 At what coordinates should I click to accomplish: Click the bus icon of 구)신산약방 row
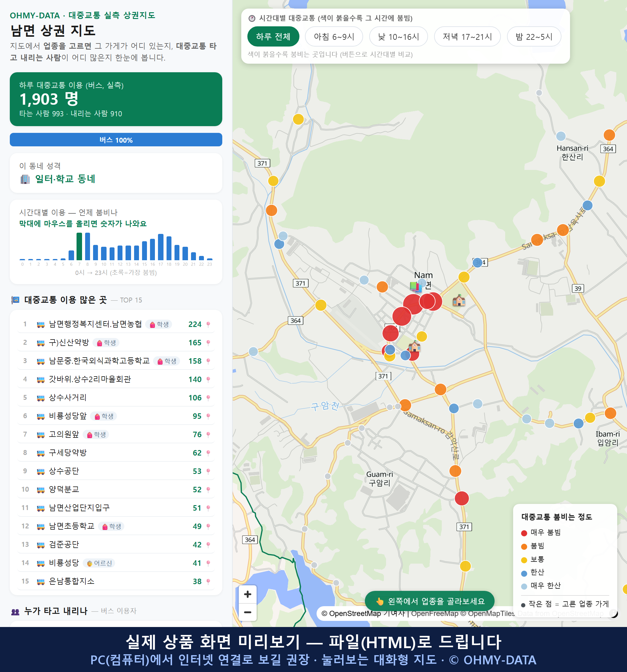coord(40,343)
